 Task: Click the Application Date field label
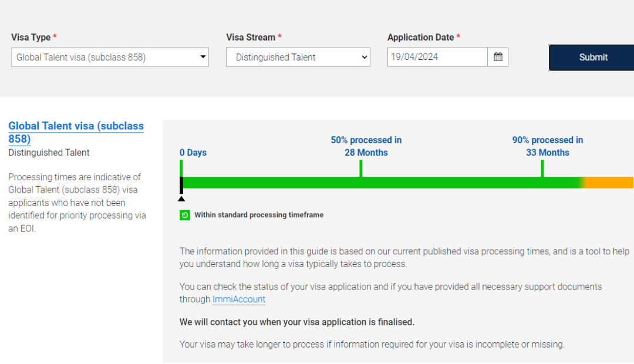[420, 37]
